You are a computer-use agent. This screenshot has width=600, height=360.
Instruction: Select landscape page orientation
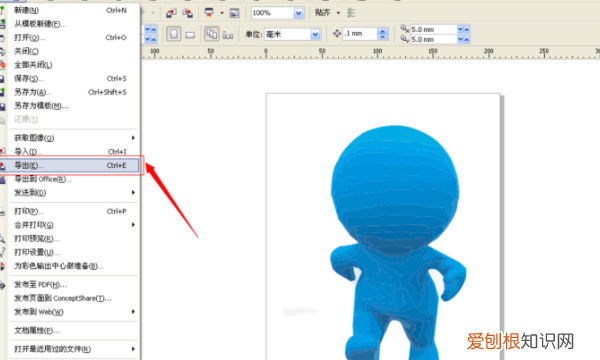coord(190,34)
